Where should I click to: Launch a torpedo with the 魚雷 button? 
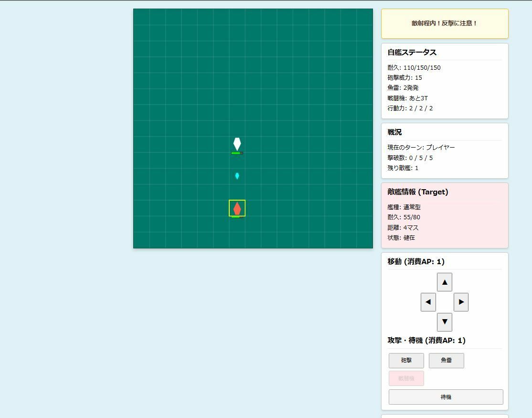tap(446, 361)
